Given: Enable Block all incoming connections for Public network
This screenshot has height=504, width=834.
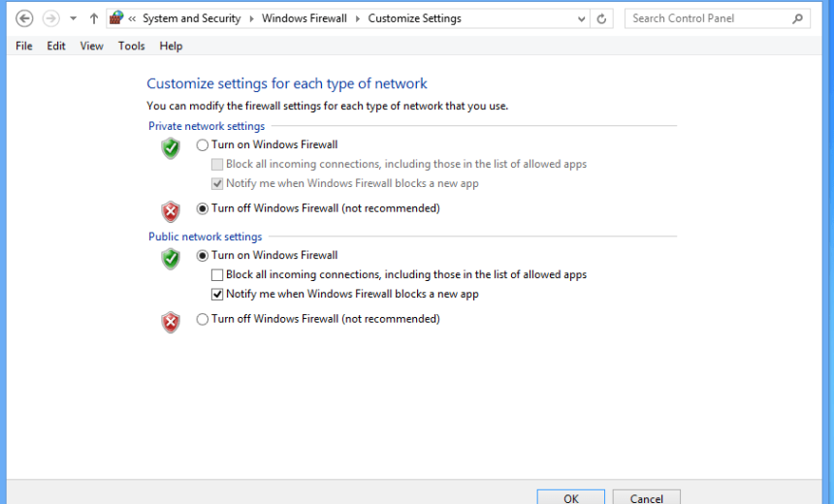Looking at the screenshot, I should [x=217, y=275].
